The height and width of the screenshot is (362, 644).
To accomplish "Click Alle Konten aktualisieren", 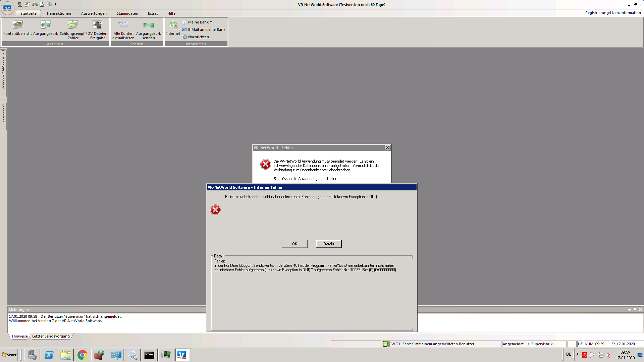I will click(123, 29).
